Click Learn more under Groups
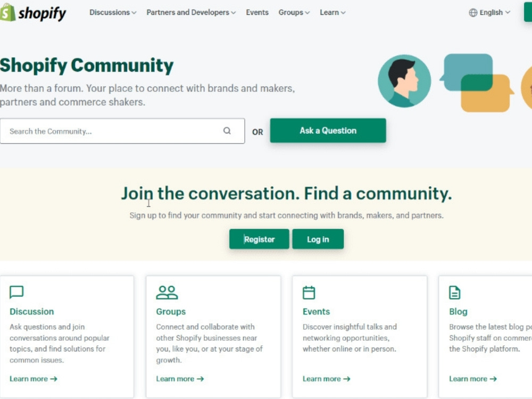 [180, 379]
